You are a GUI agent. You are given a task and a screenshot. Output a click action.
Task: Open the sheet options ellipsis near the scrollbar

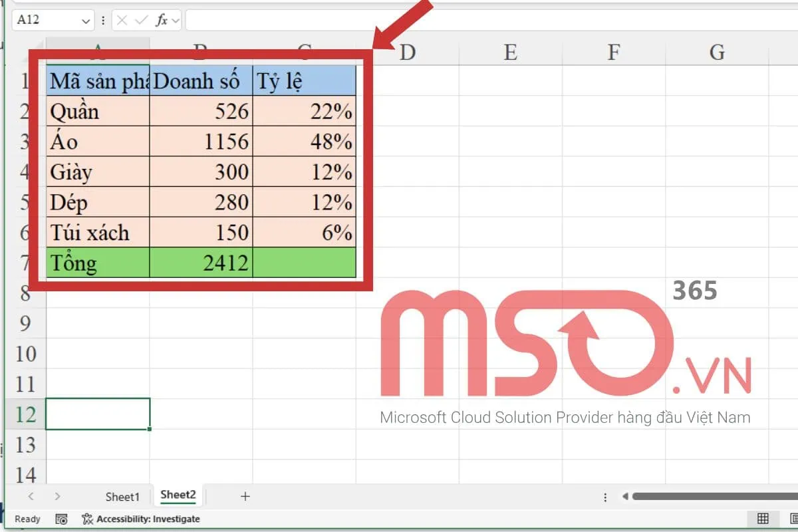pyautogui.click(x=605, y=496)
